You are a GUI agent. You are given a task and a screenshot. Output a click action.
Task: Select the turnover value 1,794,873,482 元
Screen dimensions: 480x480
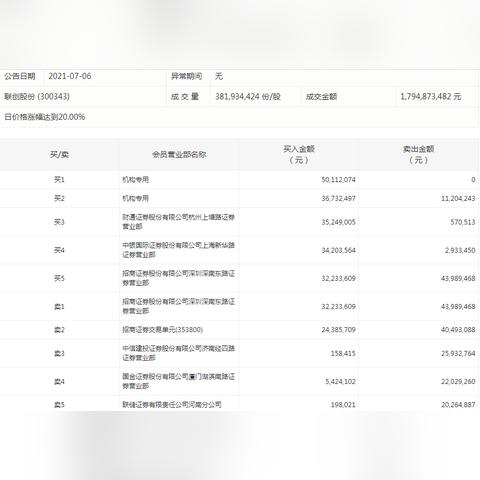click(431, 97)
